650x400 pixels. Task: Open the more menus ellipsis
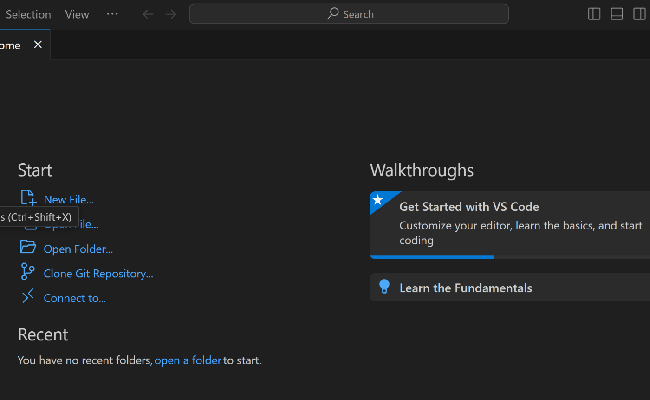[112, 14]
